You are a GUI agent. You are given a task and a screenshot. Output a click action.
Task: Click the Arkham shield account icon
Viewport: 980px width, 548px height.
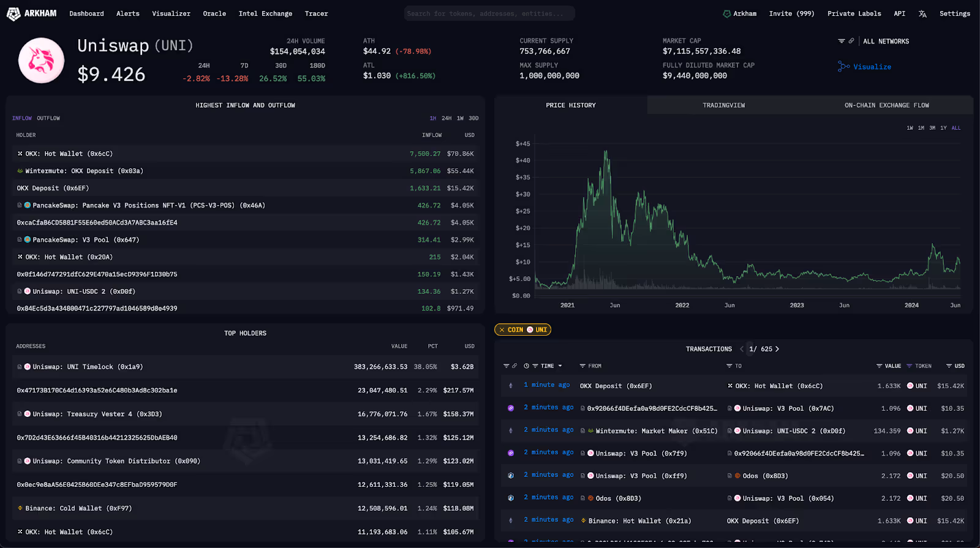(727, 13)
